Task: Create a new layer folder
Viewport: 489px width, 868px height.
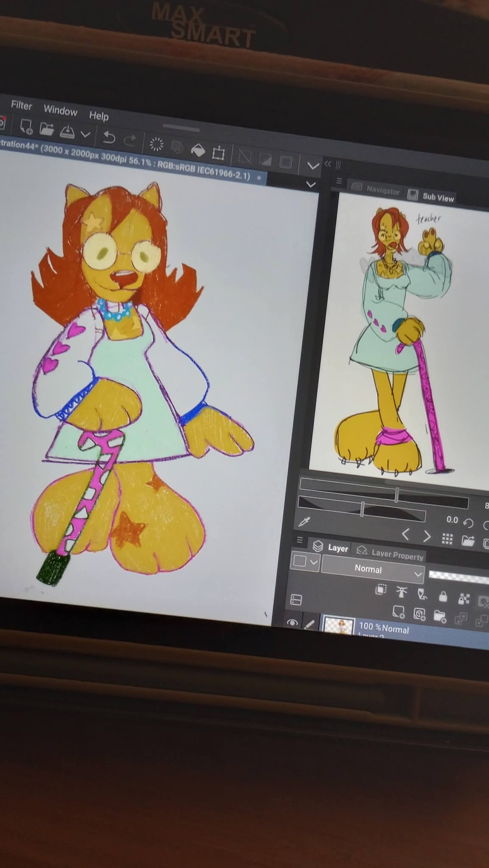Action: coord(440,616)
